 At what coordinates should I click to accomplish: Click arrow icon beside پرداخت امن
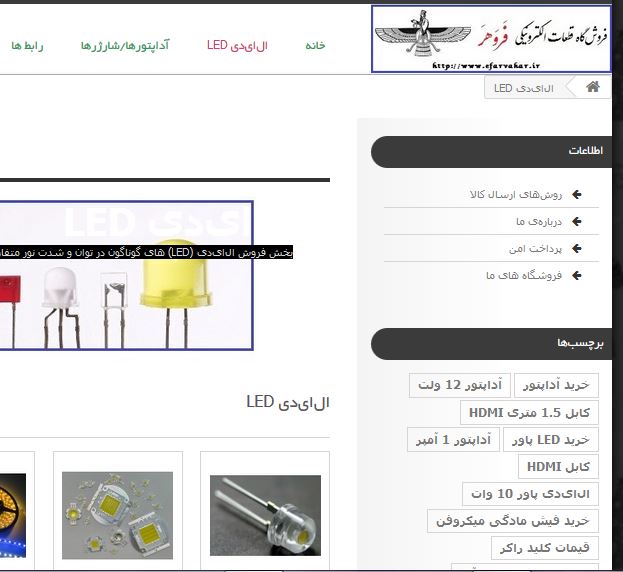tap(577, 248)
